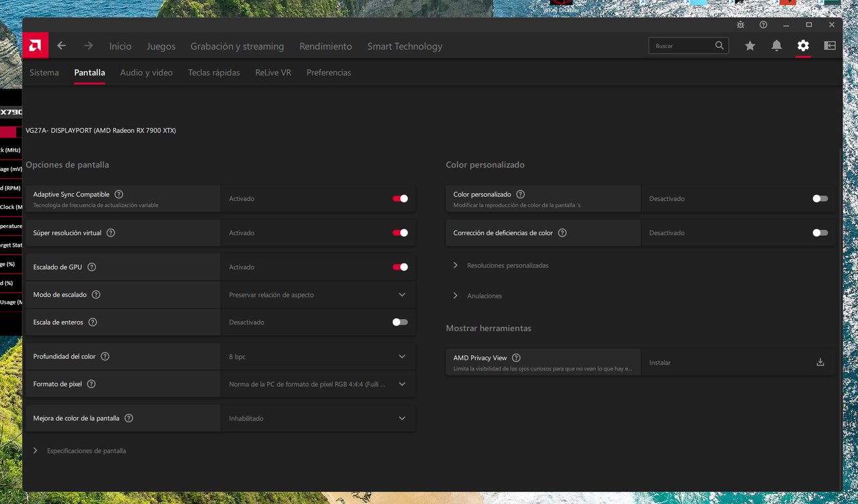Select the Pantalla tab

tap(90, 72)
